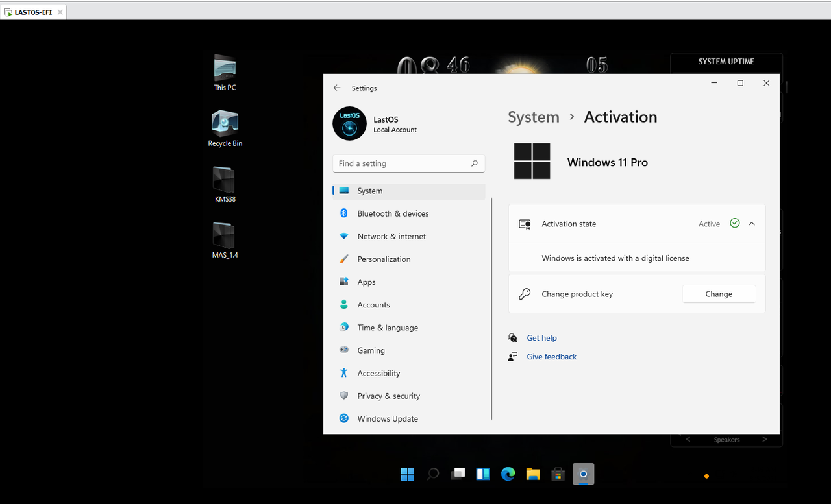This screenshot has width=831, height=504.
Task: Select System in the settings sidebar
Action: click(408, 191)
